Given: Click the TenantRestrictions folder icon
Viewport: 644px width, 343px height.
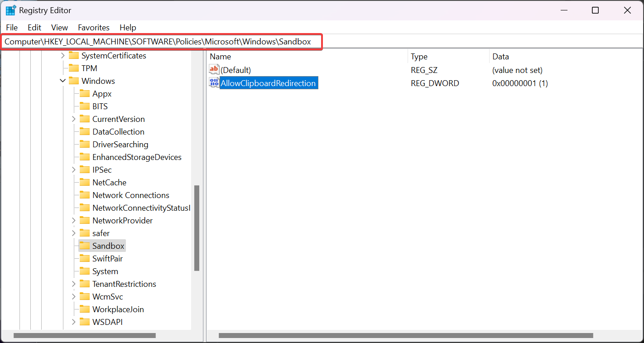Looking at the screenshot, I should (x=85, y=284).
